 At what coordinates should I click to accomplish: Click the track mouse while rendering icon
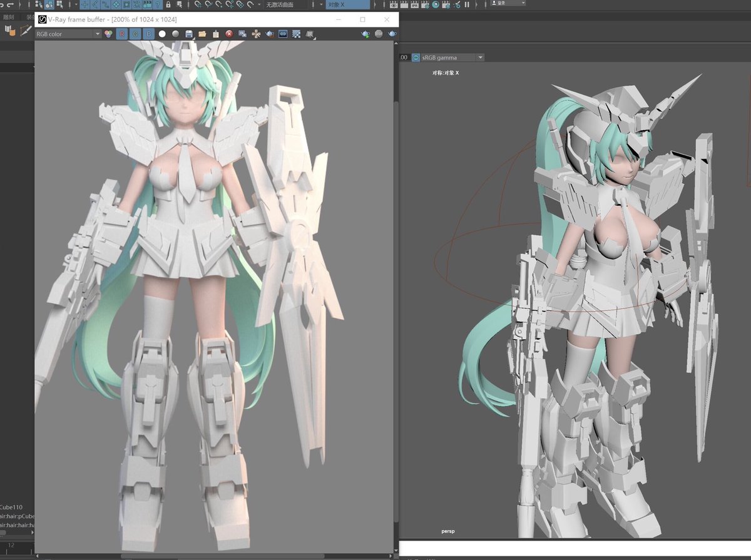pyautogui.click(x=256, y=34)
